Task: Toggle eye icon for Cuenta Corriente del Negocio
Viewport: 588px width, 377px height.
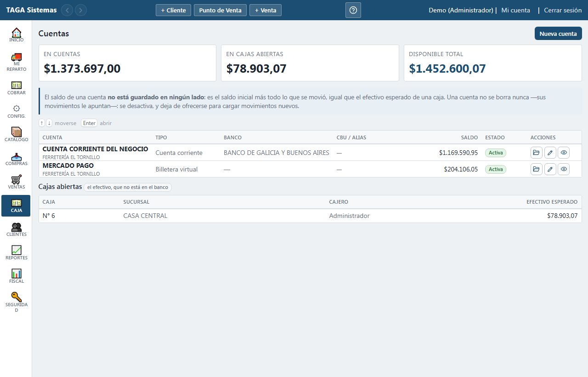Action: (564, 153)
